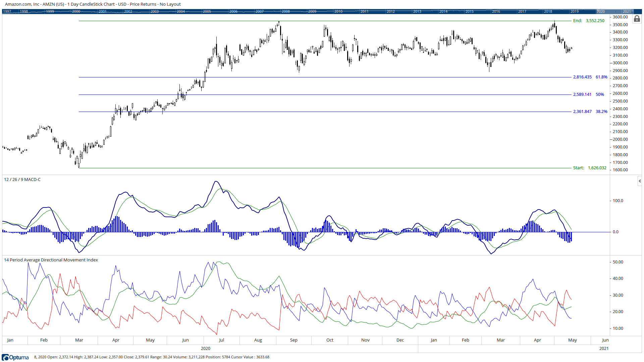The width and height of the screenshot is (644, 362).
Task: Click the 2020 year label on date axis
Action: coord(206,349)
